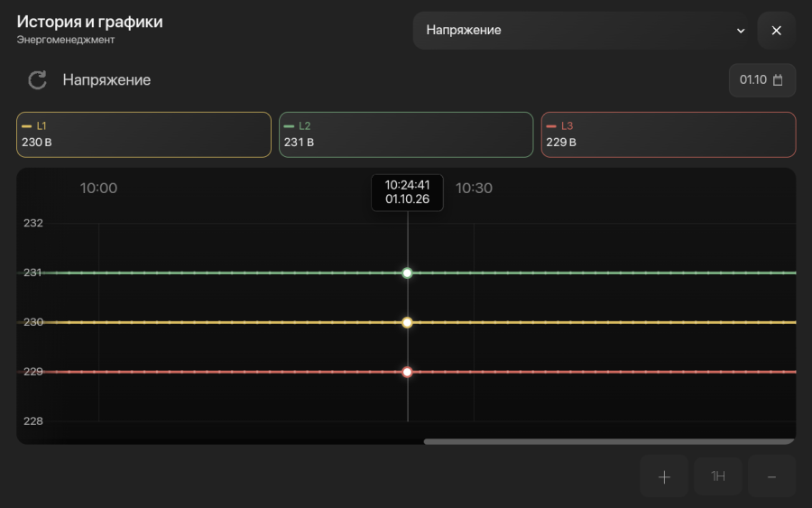Set the 1H time range
Viewport: 812px width, 508px height.
pos(718,476)
